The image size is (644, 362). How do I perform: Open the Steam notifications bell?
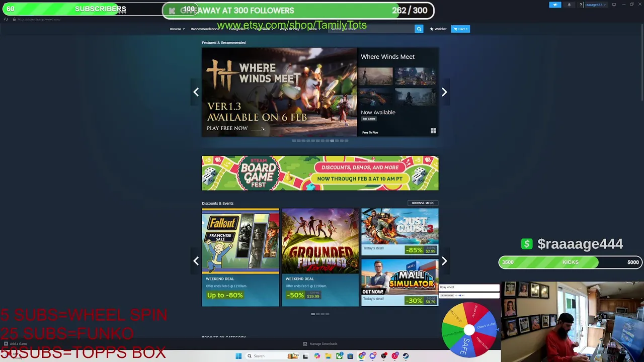coord(569,5)
